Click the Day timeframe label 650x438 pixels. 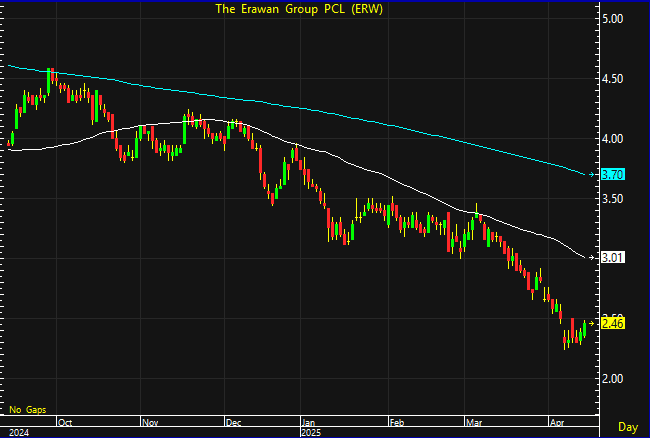coord(626,427)
